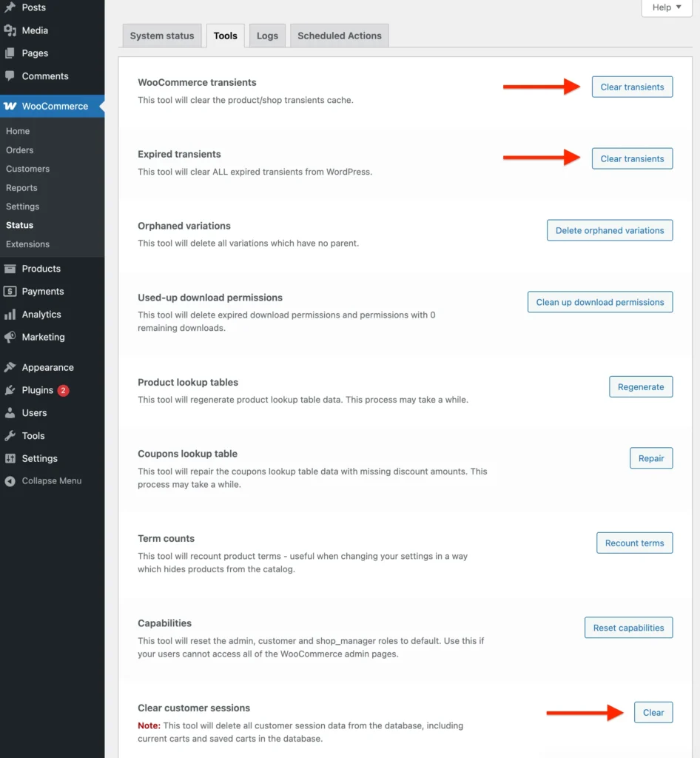This screenshot has height=758, width=700.
Task: Open Comments using the speech bubble icon
Action: point(11,76)
